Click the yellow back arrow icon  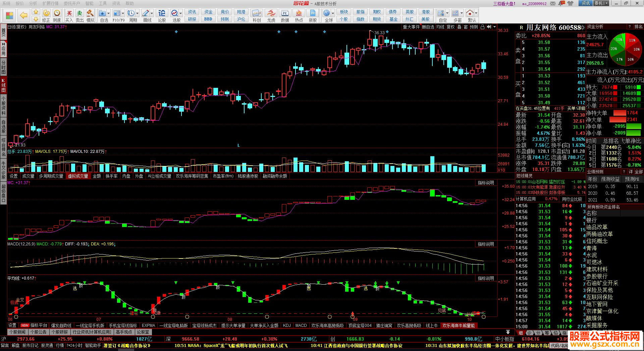click(23, 15)
